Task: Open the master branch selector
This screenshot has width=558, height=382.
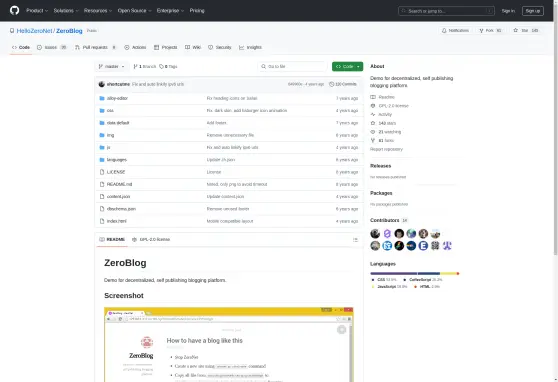Action: tap(111, 67)
